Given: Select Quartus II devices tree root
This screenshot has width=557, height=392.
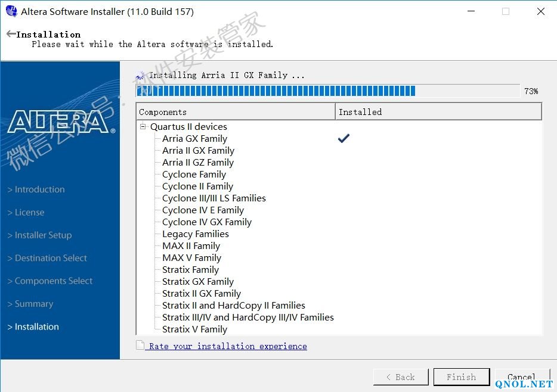Looking at the screenshot, I should 188,127.
